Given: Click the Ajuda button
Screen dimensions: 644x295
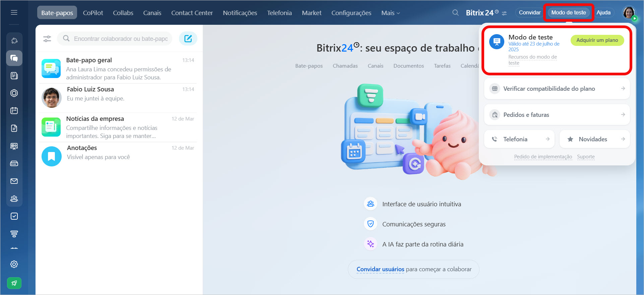Looking at the screenshot, I should point(603,13).
